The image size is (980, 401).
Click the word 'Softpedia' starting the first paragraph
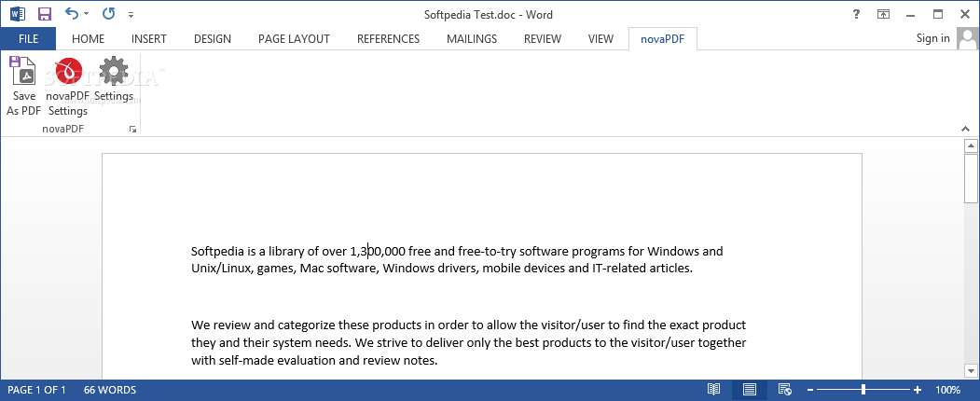point(217,251)
